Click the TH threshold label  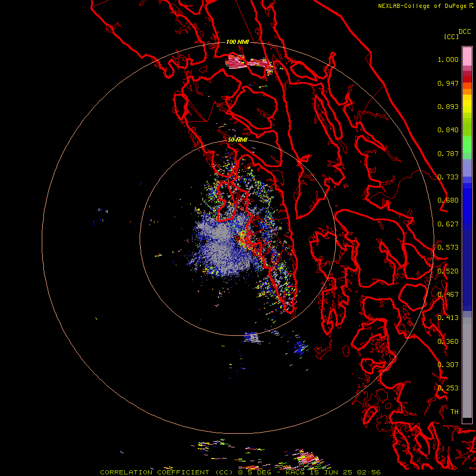pyautogui.click(x=454, y=412)
